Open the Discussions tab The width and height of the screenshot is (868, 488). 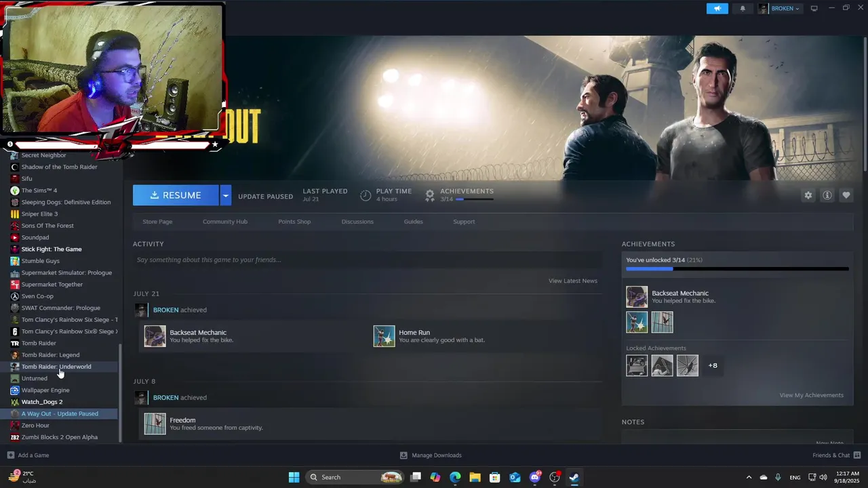[357, 222]
